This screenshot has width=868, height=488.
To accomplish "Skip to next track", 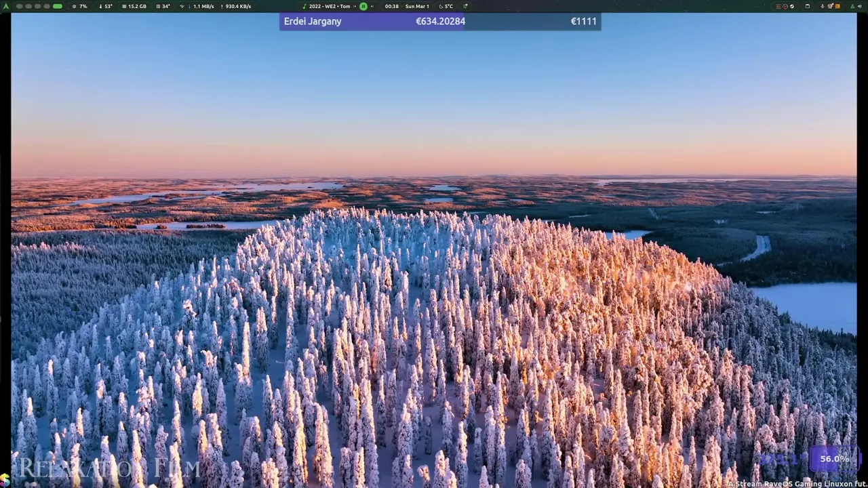I will point(372,6).
